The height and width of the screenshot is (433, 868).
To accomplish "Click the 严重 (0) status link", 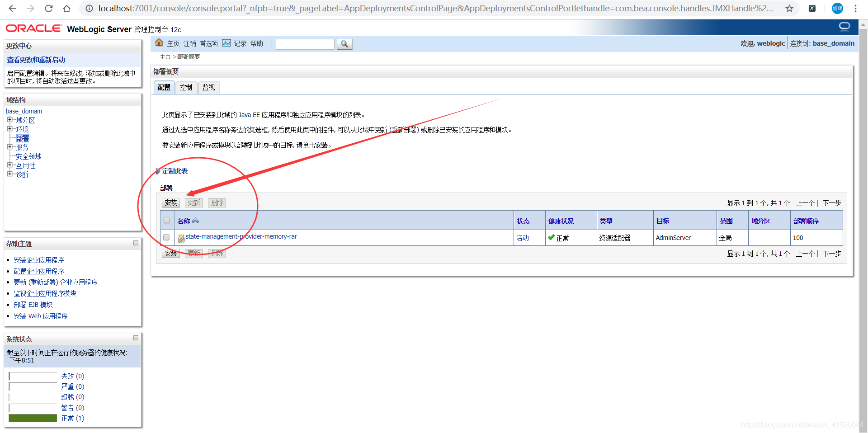I will click(x=73, y=386).
